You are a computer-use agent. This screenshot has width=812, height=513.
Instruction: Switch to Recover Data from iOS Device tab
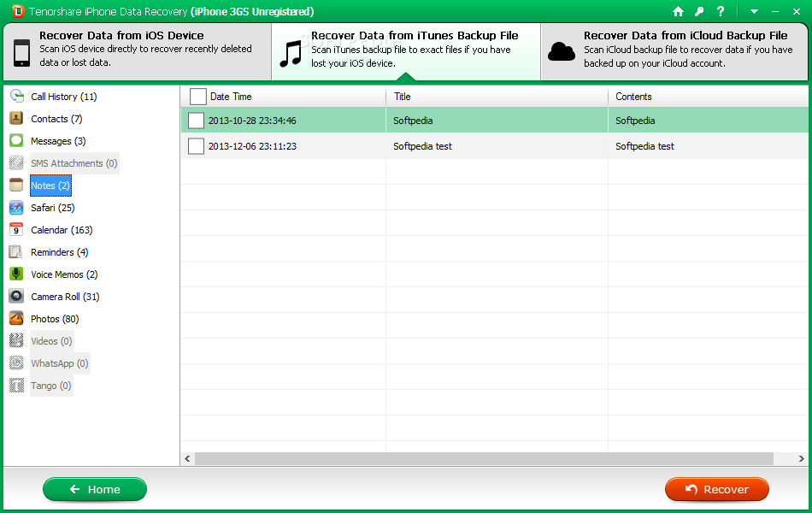[138, 51]
